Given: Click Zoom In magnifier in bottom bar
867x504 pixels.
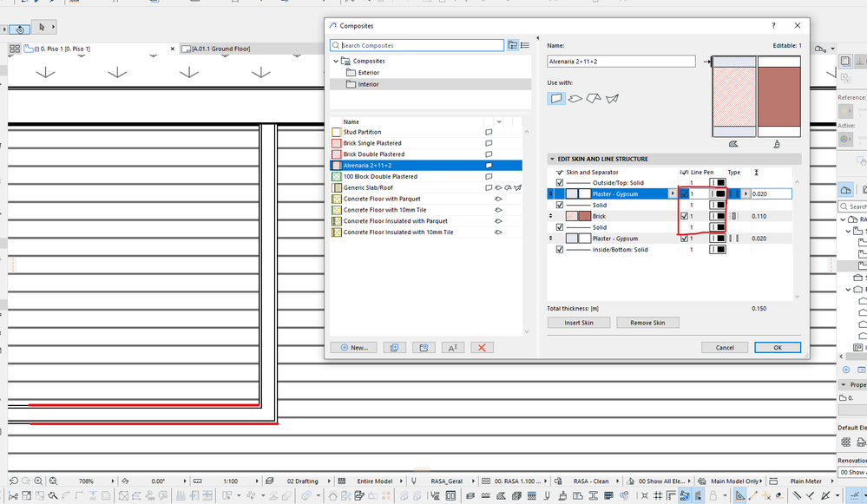Looking at the screenshot, I should (38, 481).
